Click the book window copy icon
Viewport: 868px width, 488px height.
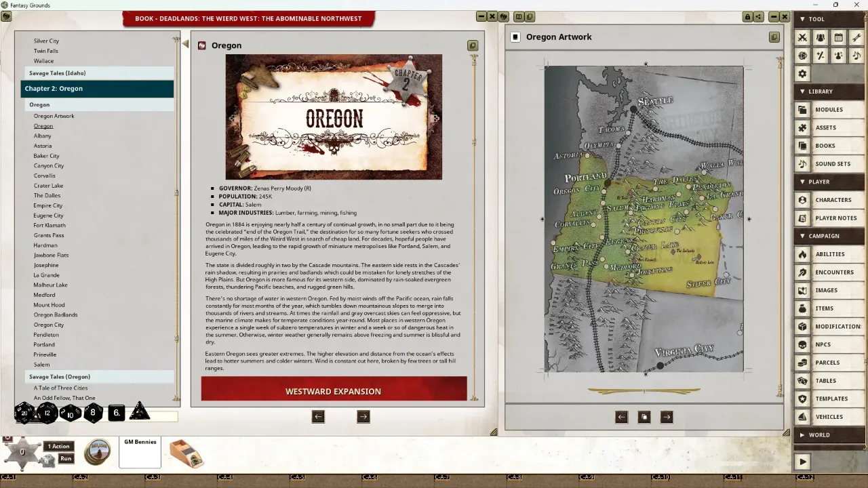pos(530,17)
